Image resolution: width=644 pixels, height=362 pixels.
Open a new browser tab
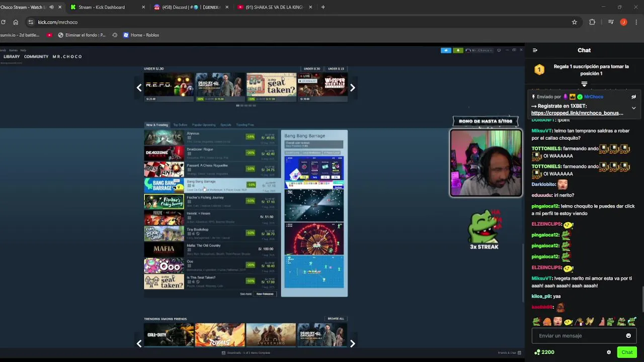coord(323,7)
